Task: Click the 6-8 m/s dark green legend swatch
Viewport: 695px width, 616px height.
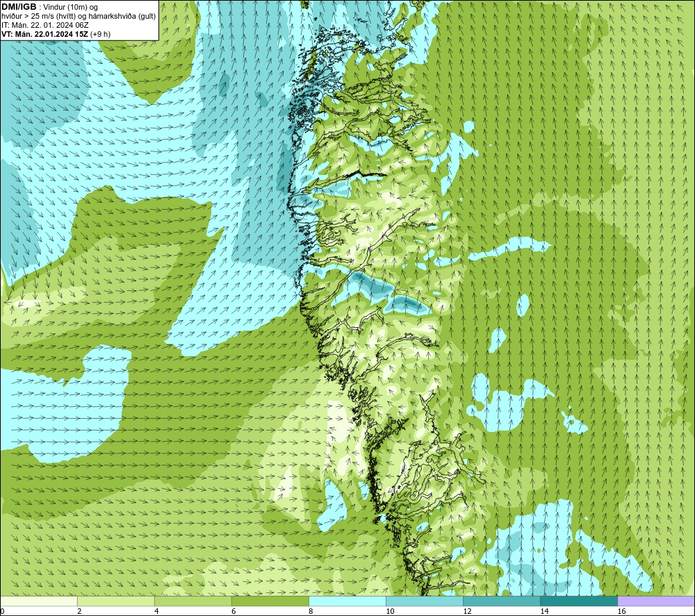Action: 270,601
